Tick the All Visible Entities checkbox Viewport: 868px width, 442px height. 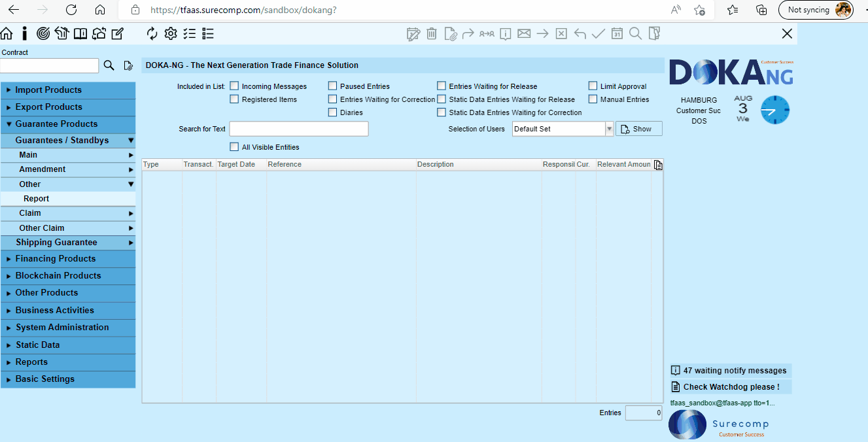tap(234, 146)
